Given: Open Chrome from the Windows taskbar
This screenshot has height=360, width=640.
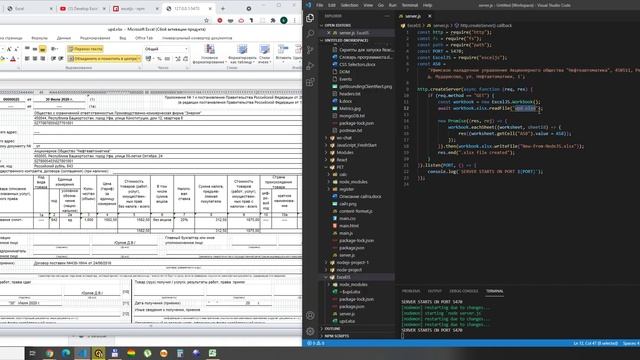Looking at the screenshot, I should coord(49,353).
